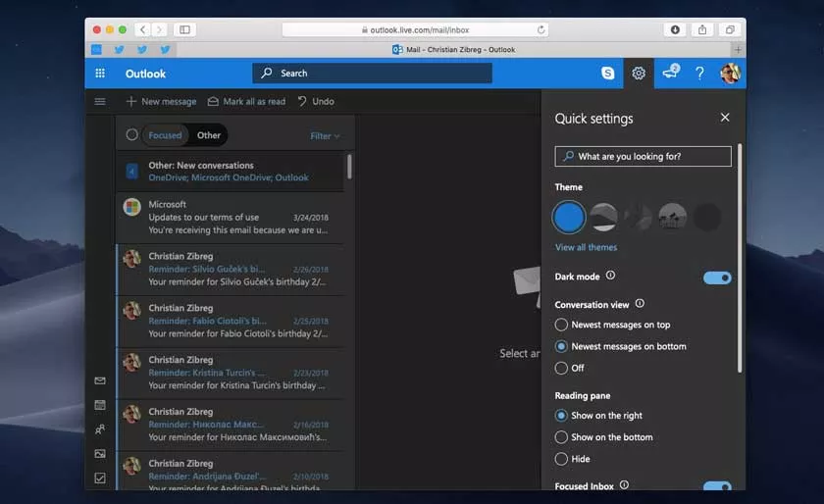The height and width of the screenshot is (504, 824).
Task: Pick the mountain landscape theme swatch
Action: tap(603, 217)
